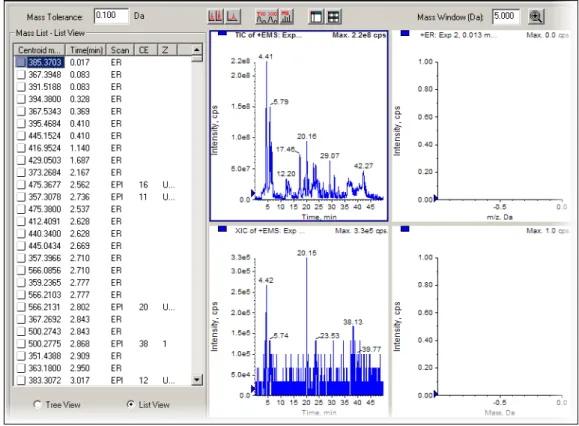Click time value 1.140 in mass list
Screen dimensions: 579x426
coord(80,148)
